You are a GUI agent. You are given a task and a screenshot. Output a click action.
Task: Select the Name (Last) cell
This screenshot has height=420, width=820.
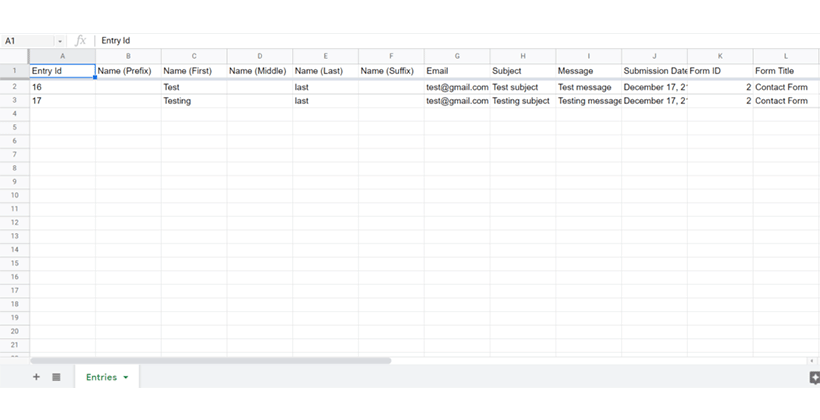(x=326, y=71)
